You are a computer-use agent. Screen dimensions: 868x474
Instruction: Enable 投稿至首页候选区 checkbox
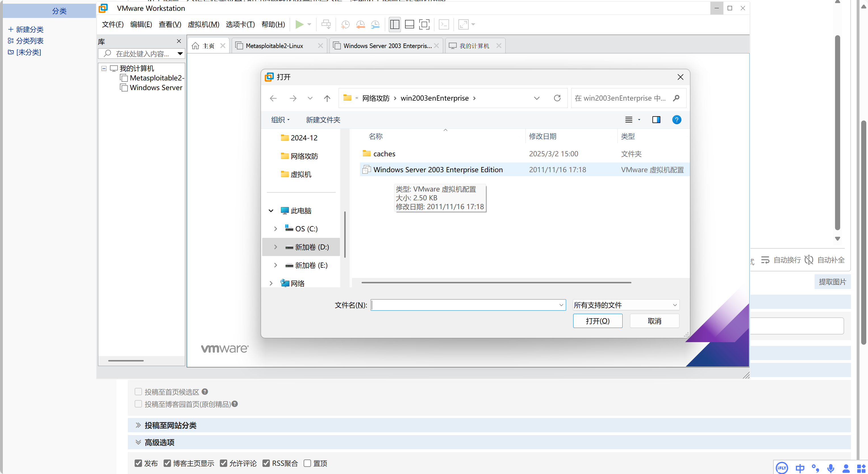(138, 392)
